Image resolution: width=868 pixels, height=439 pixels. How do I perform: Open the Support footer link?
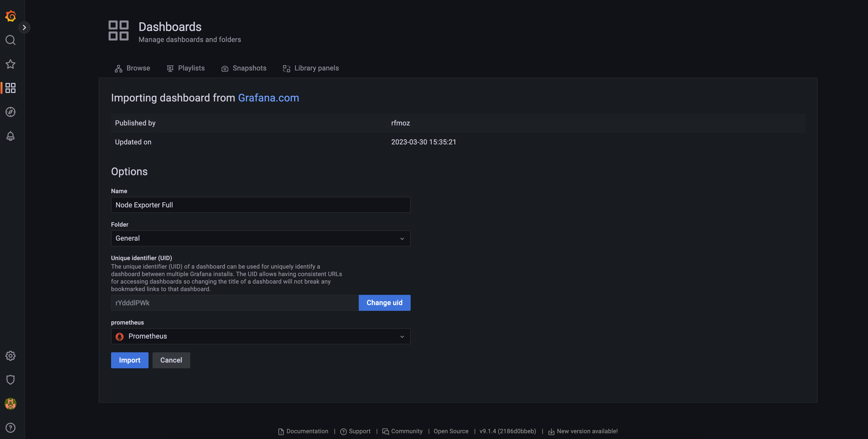(355, 431)
